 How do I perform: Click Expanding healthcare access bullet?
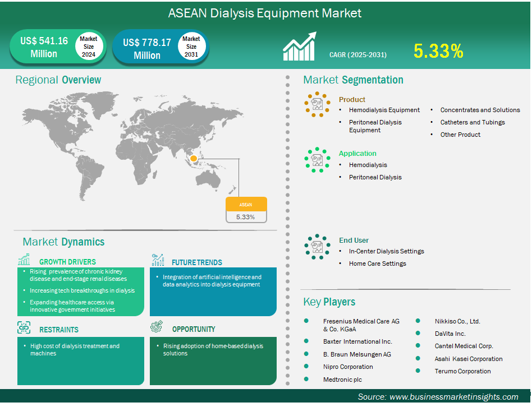(72, 306)
